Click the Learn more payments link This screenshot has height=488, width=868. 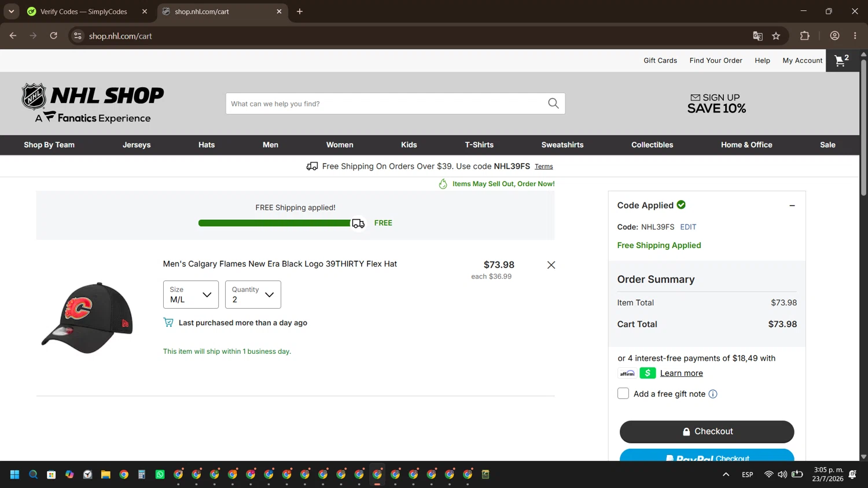coord(682,374)
